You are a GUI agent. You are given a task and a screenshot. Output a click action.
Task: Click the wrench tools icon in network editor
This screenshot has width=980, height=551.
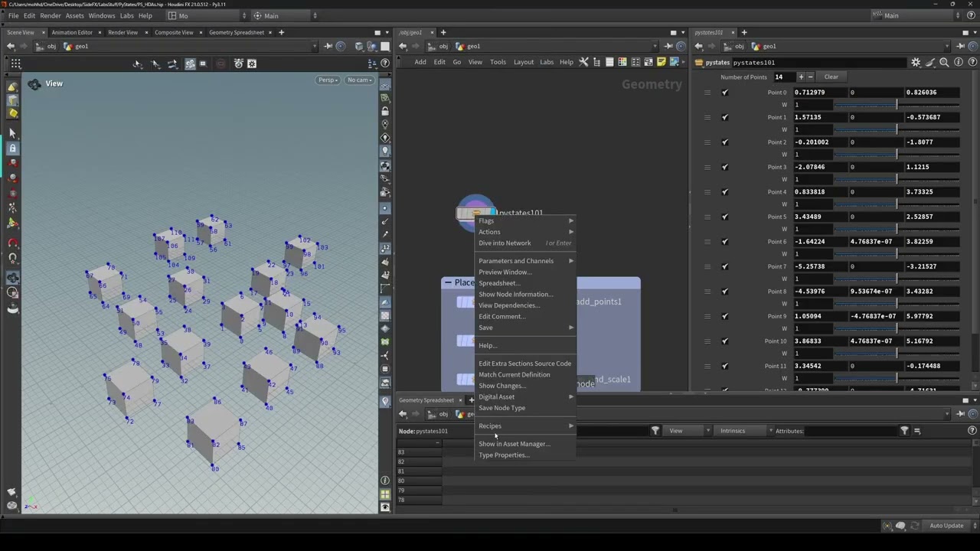(x=583, y=62)
